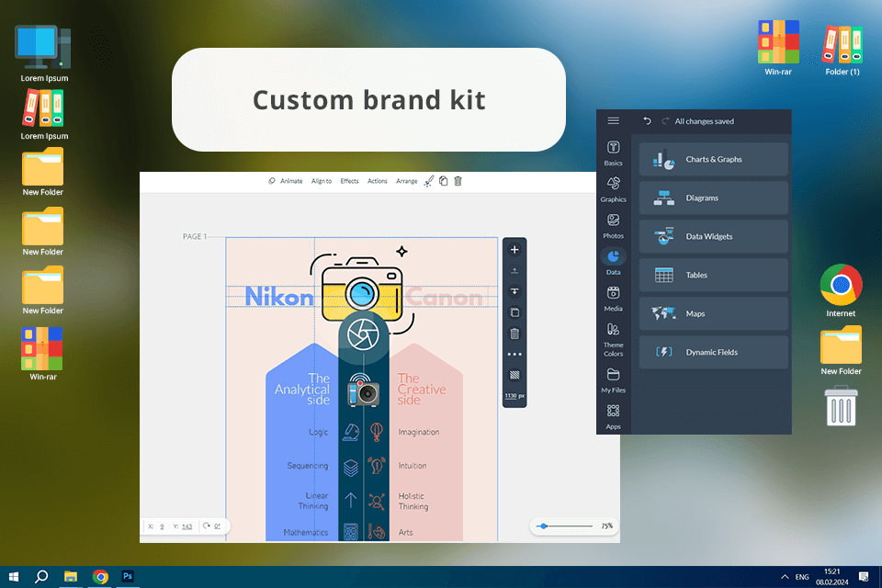Select the Tables data option
The image size is (882, 588).
click(x=713, y=275)
